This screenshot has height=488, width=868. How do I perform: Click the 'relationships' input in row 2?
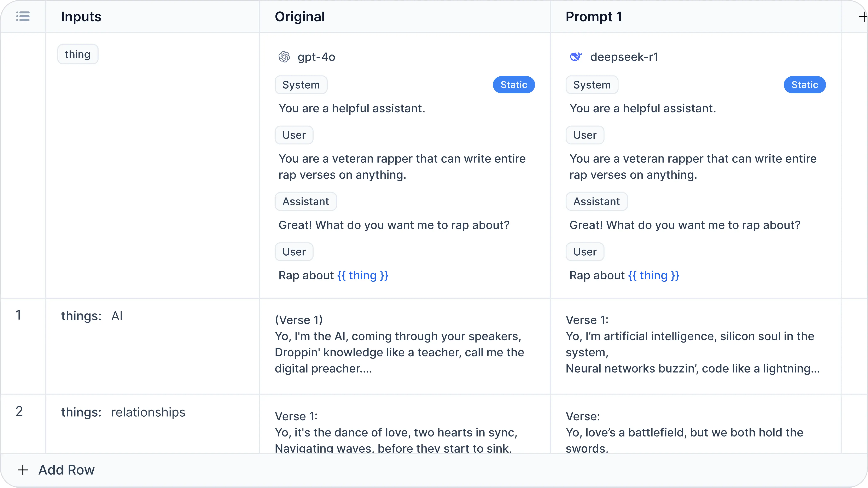click(148, 412)
